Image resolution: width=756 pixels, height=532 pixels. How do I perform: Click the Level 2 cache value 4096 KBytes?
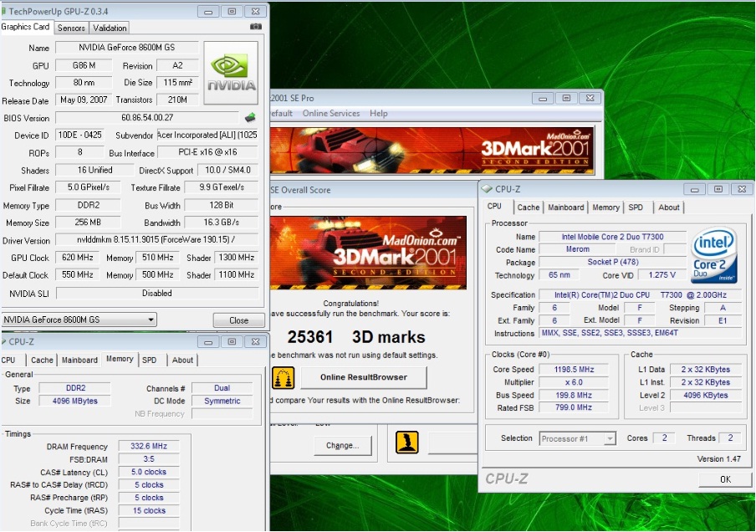705,395
